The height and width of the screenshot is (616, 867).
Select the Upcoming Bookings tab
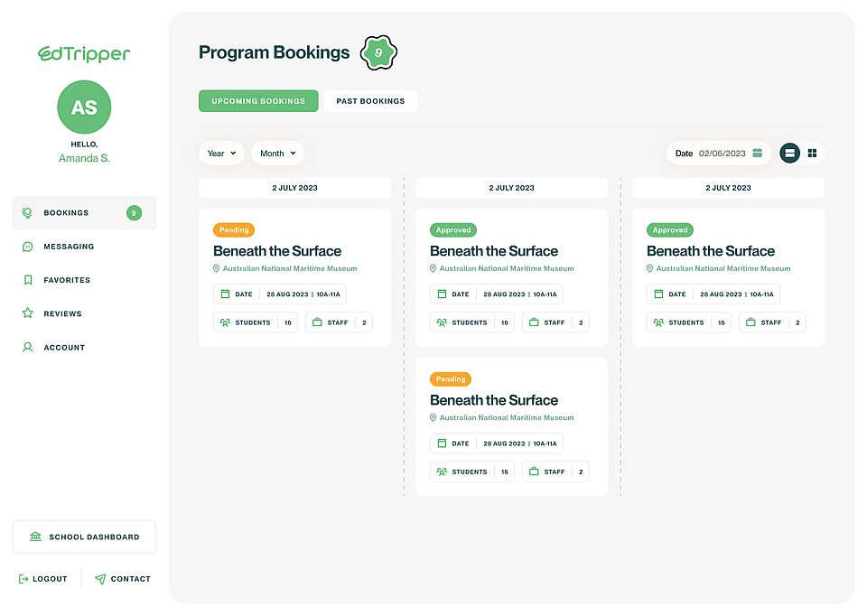click(x=258, y=101)
